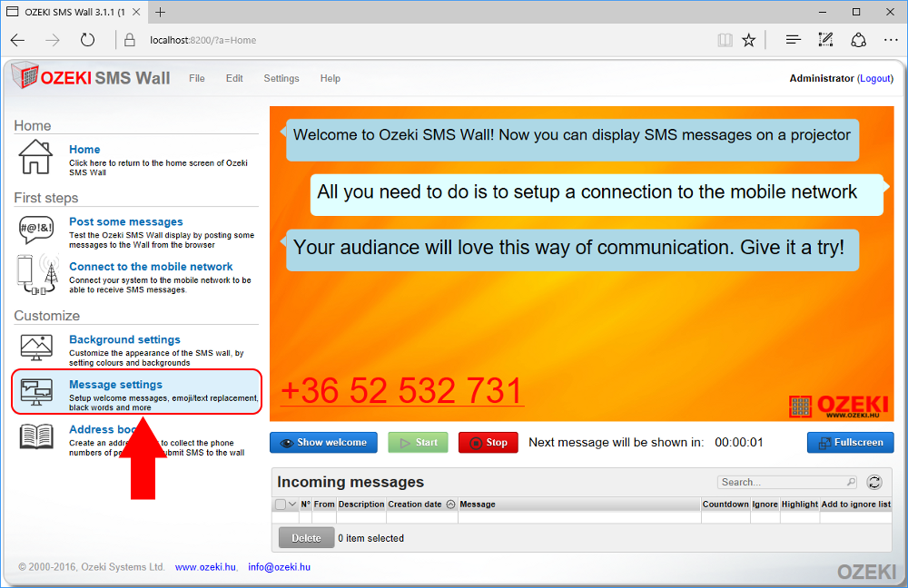Click the Show welcome button
Screen dimensions: 908x588
click(x=324, y=442)
